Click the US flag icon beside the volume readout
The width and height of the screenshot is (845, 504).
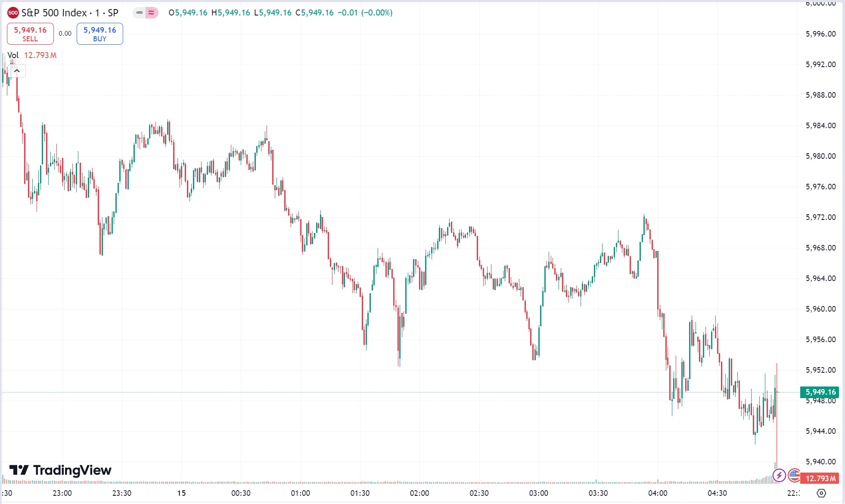794,476
